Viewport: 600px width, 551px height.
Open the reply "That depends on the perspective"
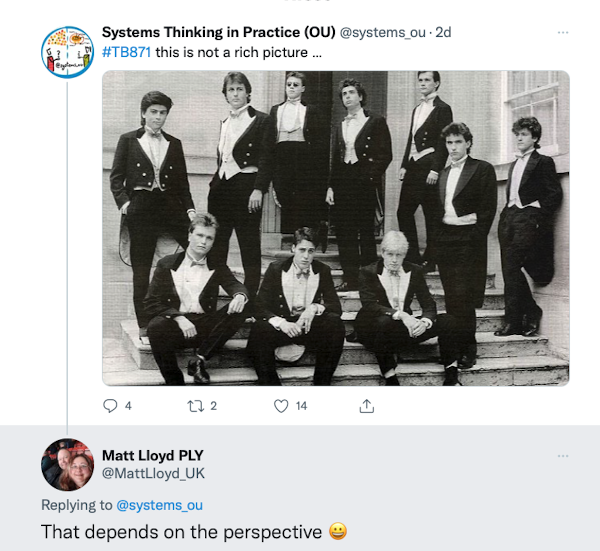click(x=180, y=531)
